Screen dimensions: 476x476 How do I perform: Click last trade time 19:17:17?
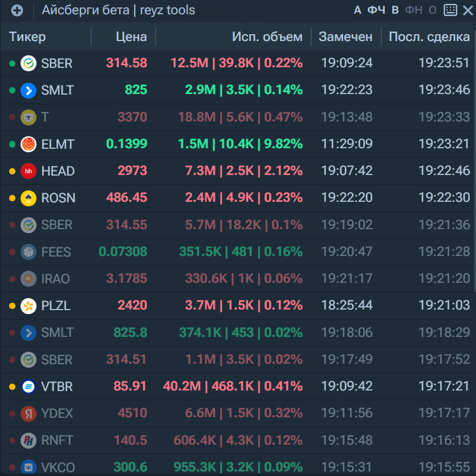tap(444, 413)
